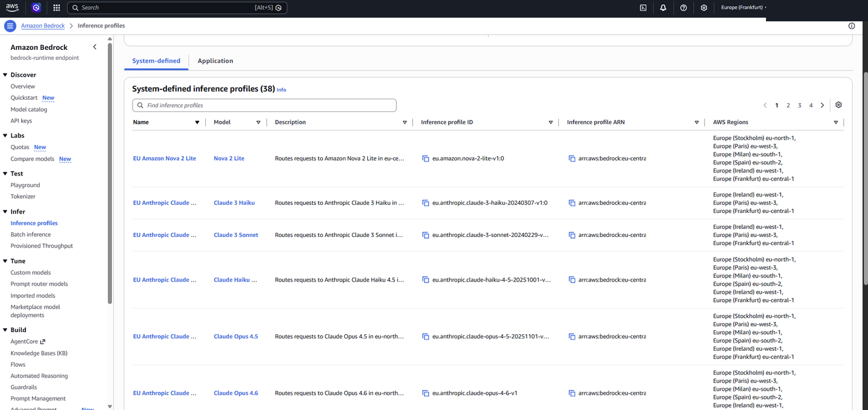Open the Europe (Frankfurt) region selector
868x410 pixels.
(x=744, y=8)
